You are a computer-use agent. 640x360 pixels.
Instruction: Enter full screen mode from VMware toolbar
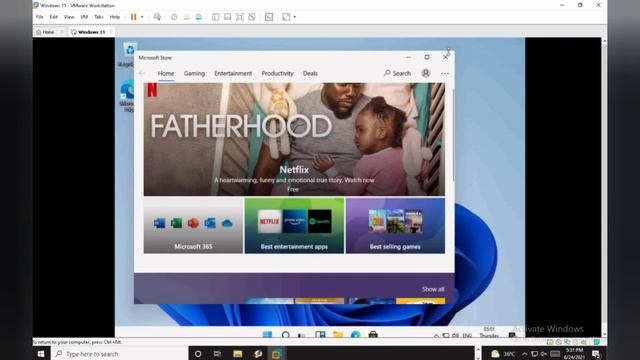pos(240,17)
